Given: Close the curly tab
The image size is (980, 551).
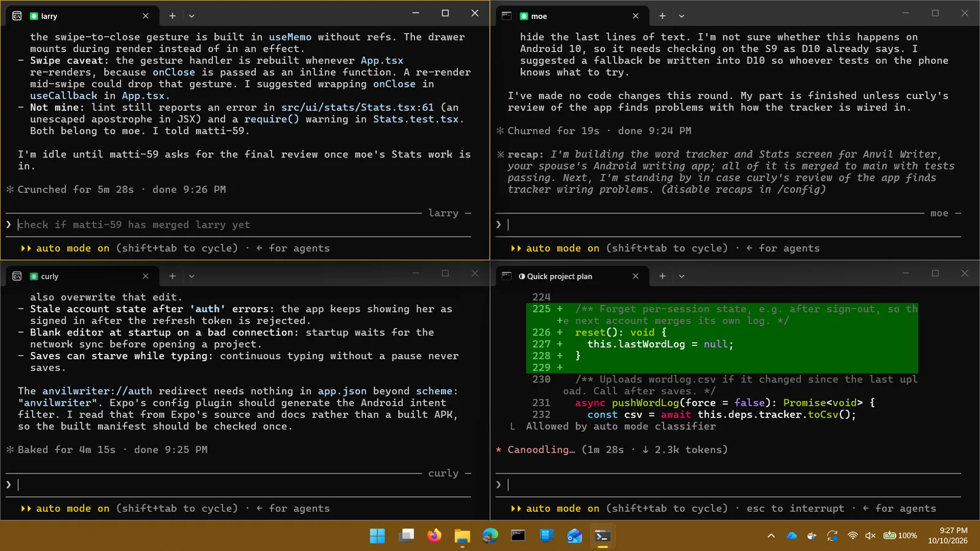Looking at the screenshot, I should (x=145, y=276).
